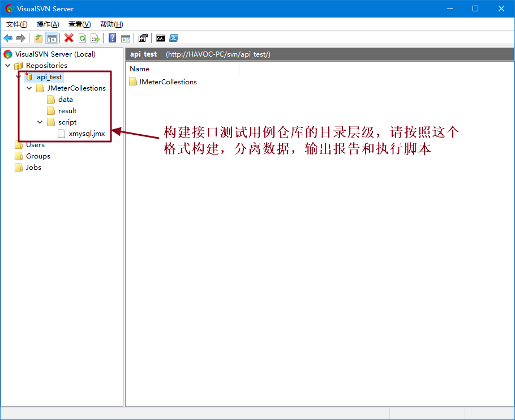515x420 pixels.
Task: Maximize the VisualSVN Server window
Action: (x=475, y=8)
